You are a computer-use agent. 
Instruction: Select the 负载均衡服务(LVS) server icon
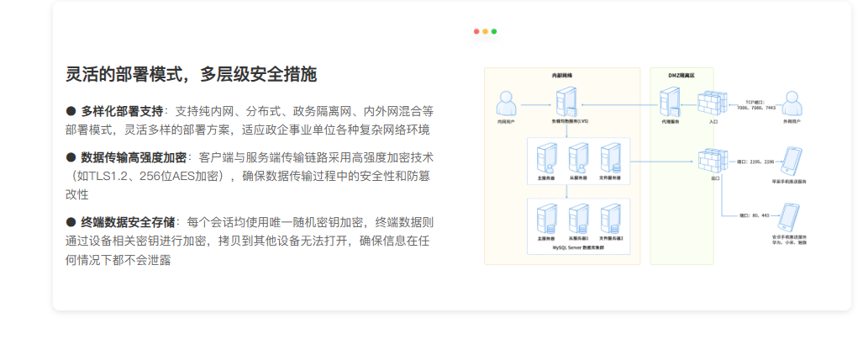(567, 102)
